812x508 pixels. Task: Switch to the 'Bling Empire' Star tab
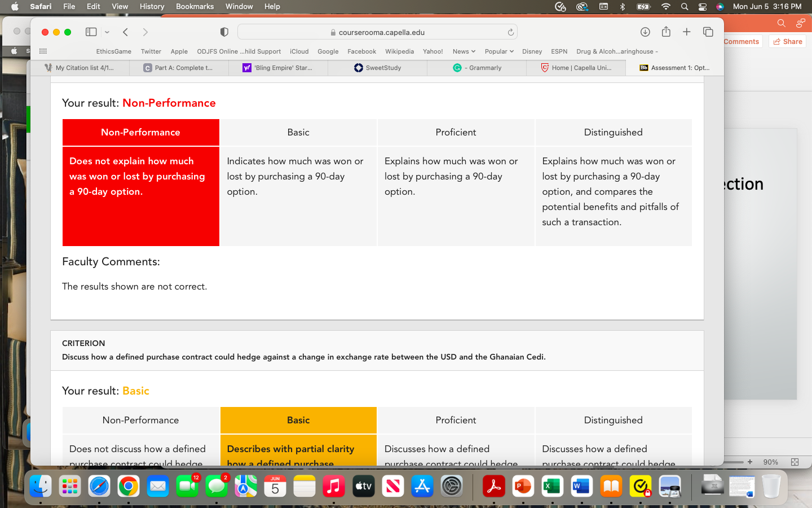(279, 68)
